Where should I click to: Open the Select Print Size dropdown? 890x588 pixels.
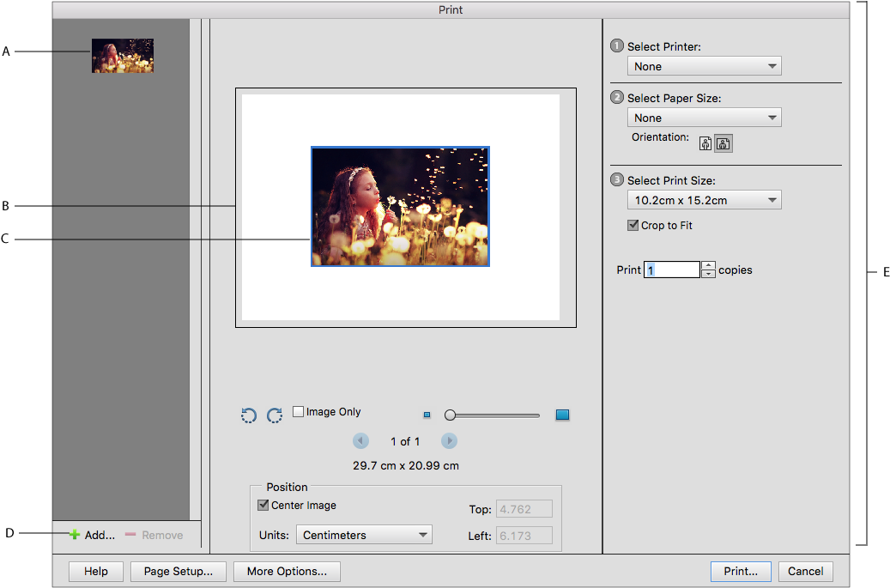(x=704, y=199)
